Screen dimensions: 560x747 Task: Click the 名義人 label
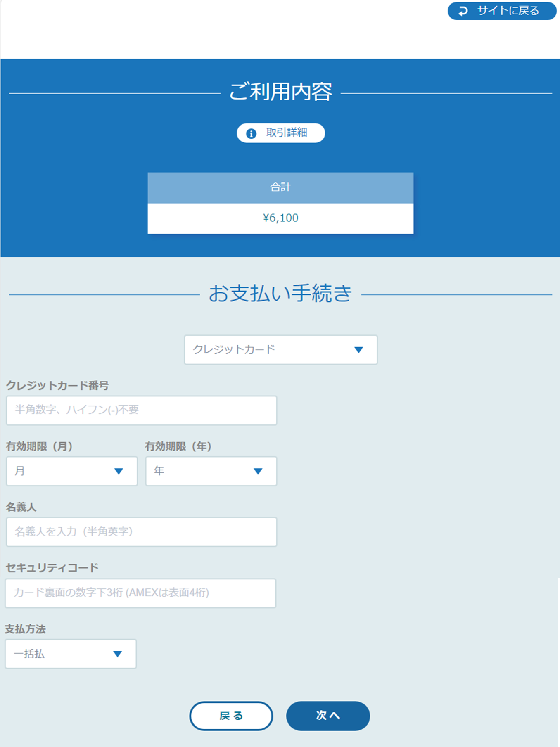coord(21,507)
